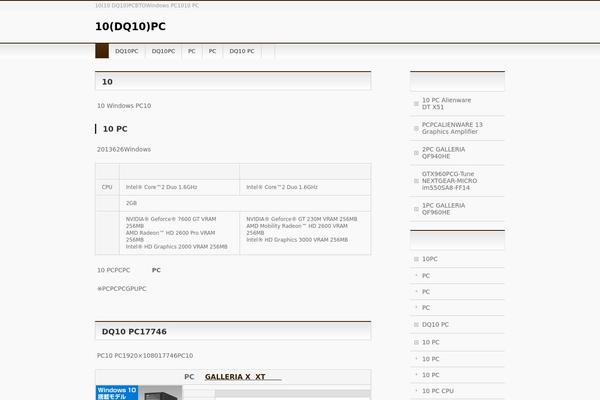Image resolution: width=600 pixels, height=400 pixels.
Task: Select NVIDIA Geforce GT 230M VRAM text
Action: click(302, 219)
